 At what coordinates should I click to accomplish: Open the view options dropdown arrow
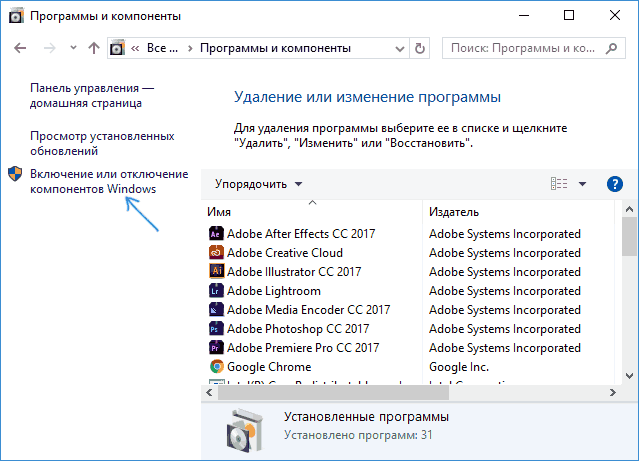pyautogui.click(x=582, y=184)
